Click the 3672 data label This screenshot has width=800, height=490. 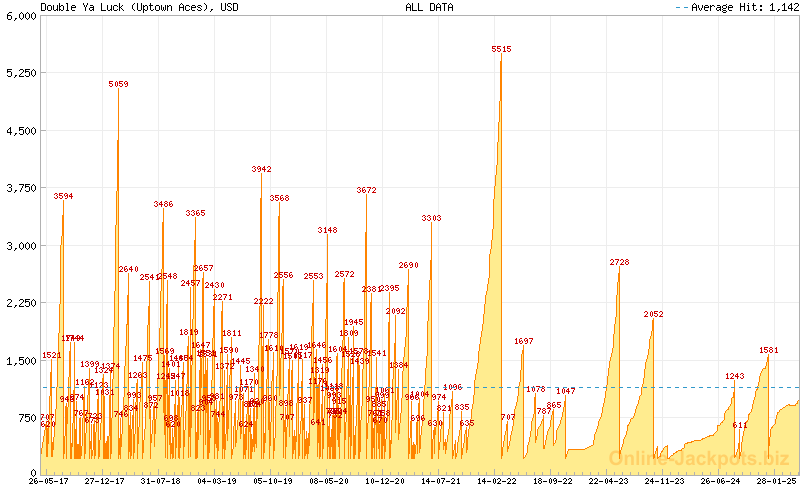coord(366,189)
